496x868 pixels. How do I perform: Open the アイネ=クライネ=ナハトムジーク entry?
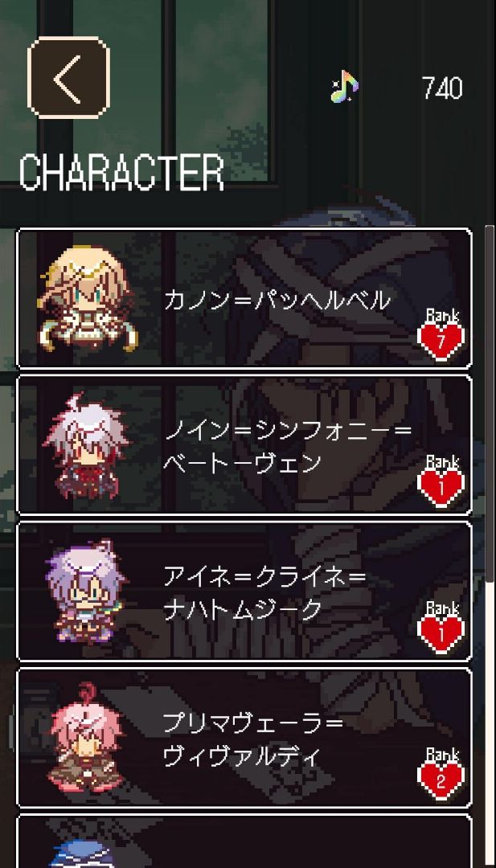coord(244,592)
